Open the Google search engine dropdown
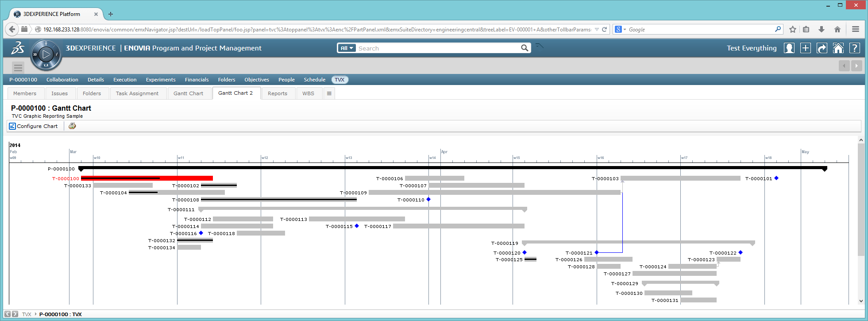The width and height of the screenshot is (868, 321). (x=620, y=30)
